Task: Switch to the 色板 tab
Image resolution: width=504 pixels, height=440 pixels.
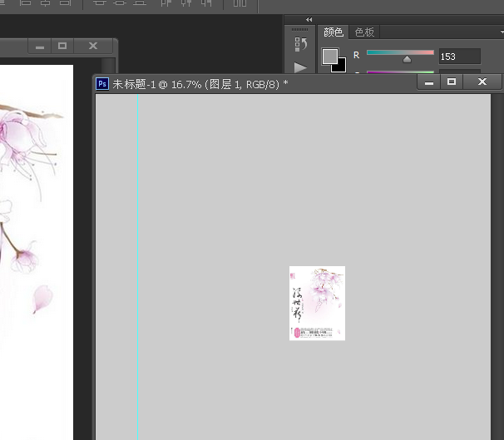Action: 365,32
